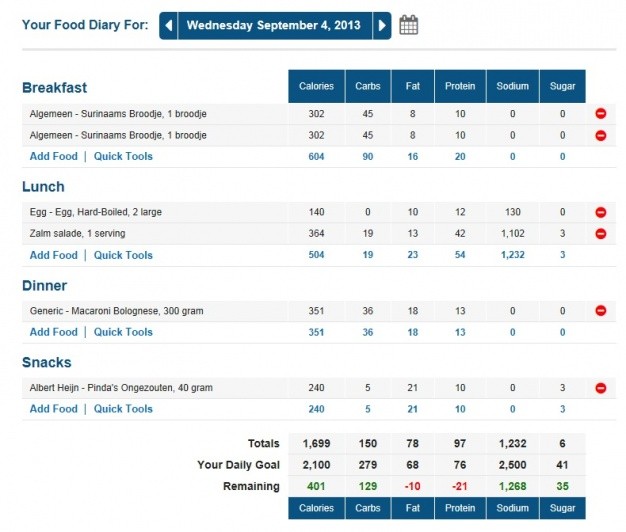
Task: Delete the Hard-Boiled Egg lunch entry
Action: [x=600, y=213]
